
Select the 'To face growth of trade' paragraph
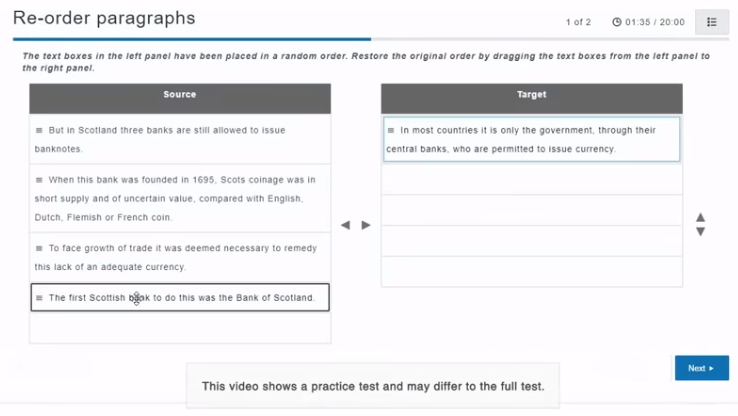click(180, 257)
